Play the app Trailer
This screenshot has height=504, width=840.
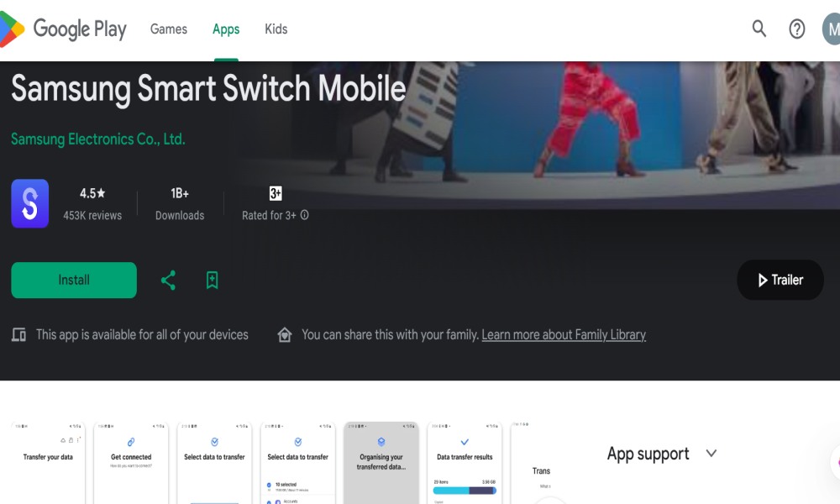tap(780, 280)
